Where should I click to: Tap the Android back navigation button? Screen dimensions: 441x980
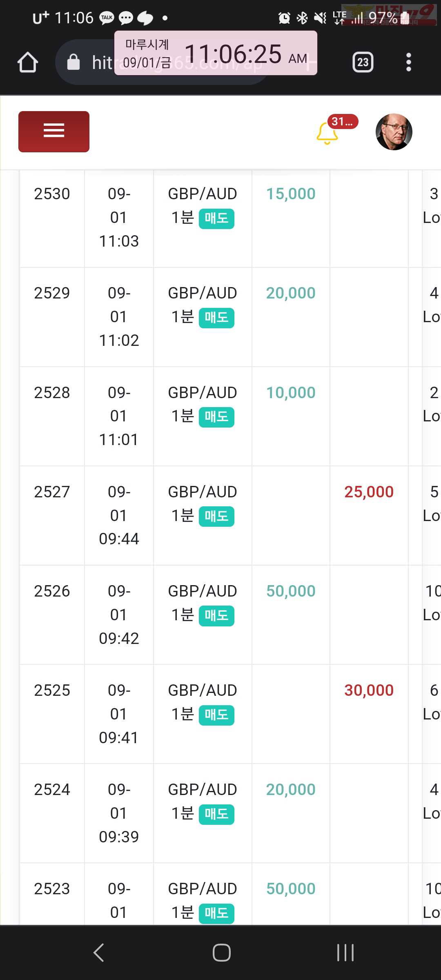(99, 953)
